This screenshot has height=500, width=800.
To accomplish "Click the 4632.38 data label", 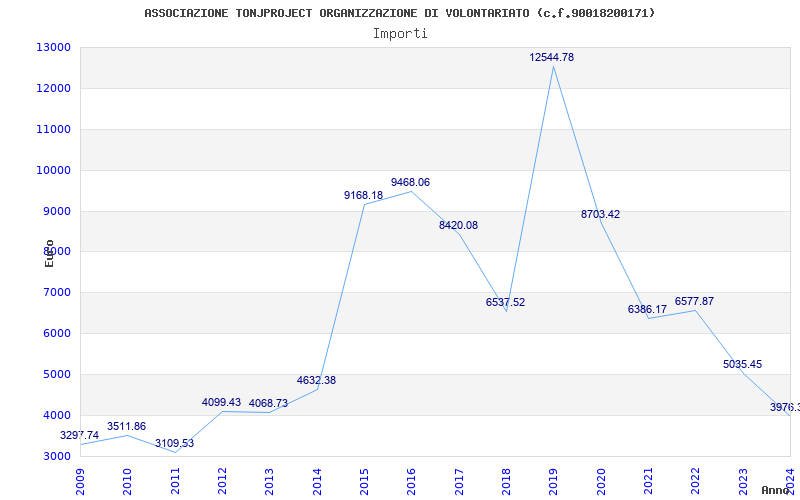I will 316,380.
